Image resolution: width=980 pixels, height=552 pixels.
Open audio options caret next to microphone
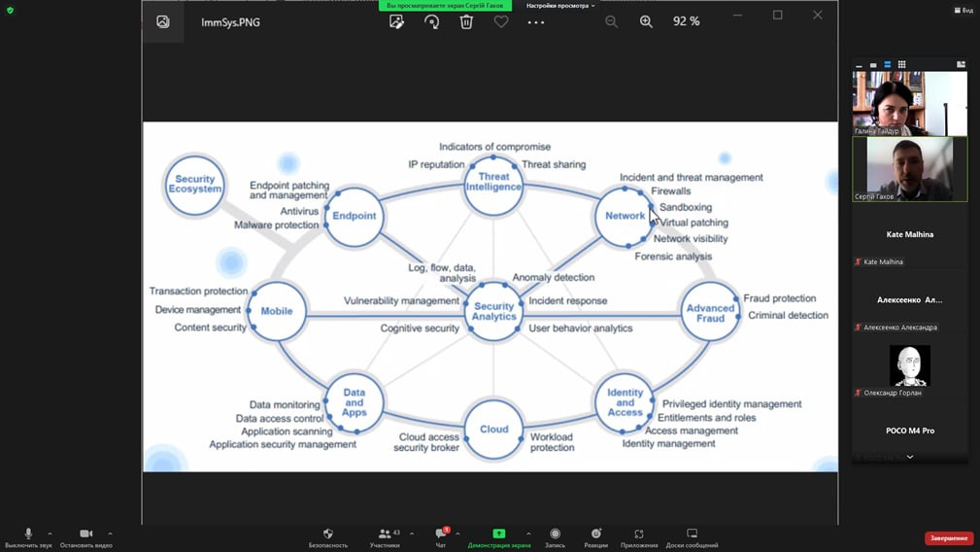50,534
